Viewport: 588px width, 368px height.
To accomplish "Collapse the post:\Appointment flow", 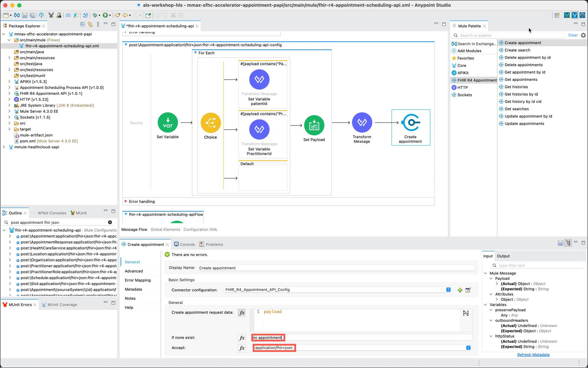I will pos(126,45).
